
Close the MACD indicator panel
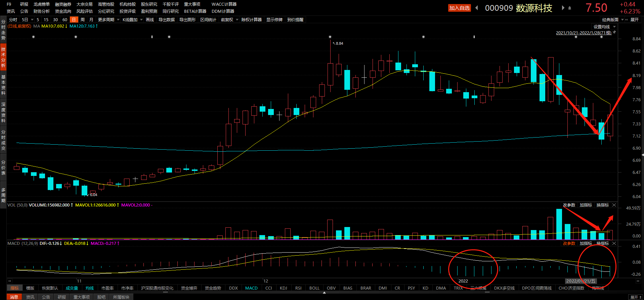pyautogui.click(x=614, y=243)
